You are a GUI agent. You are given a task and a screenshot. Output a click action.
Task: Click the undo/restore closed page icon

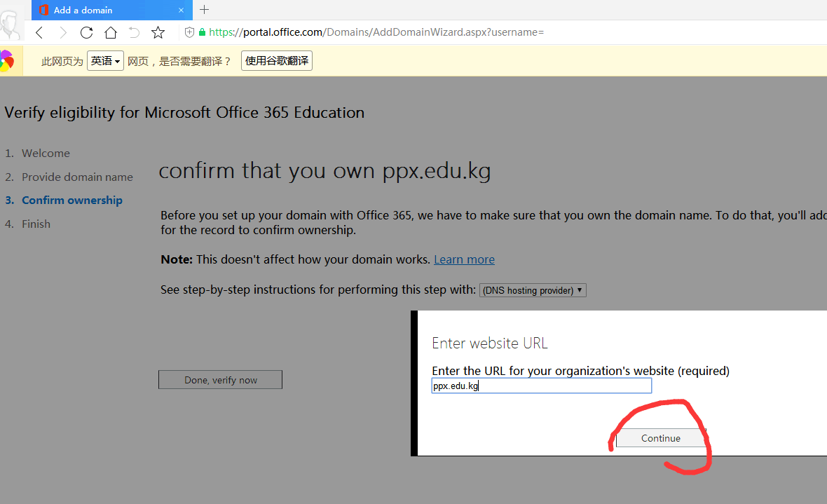coord(134,33)
